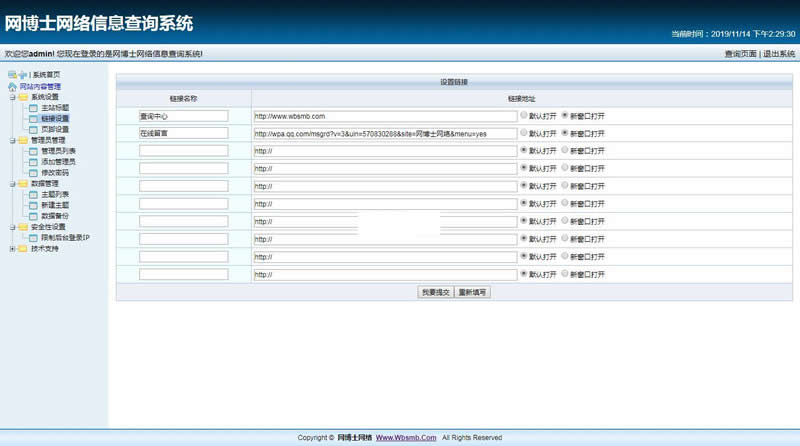This screenshot has width=800, height=446.
Task: Click the page icon next to 链接设置
Action: coord(33,118)
